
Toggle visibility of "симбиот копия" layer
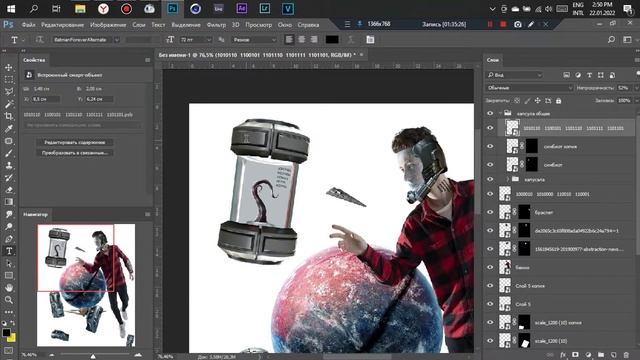click(490, 147)
